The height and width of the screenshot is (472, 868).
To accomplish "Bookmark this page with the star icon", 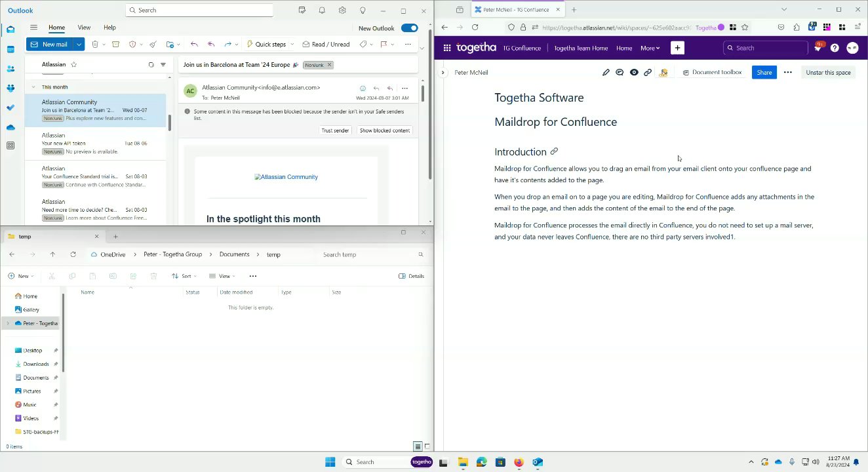I will click(x=745, y=28).
